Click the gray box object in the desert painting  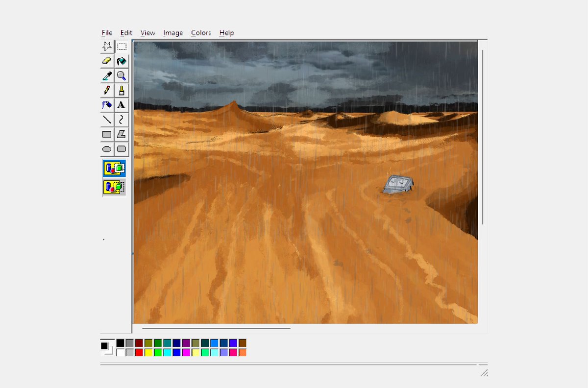tap(398, 184)
